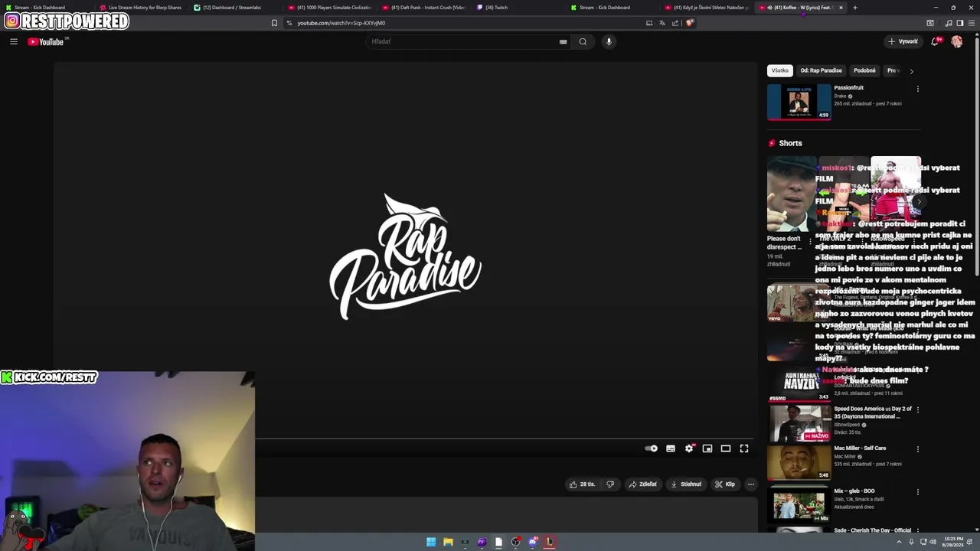This screenshot has height=551, width=980.
Task: Open the Brave Shields lion icon
Action: tap(689, 23)
